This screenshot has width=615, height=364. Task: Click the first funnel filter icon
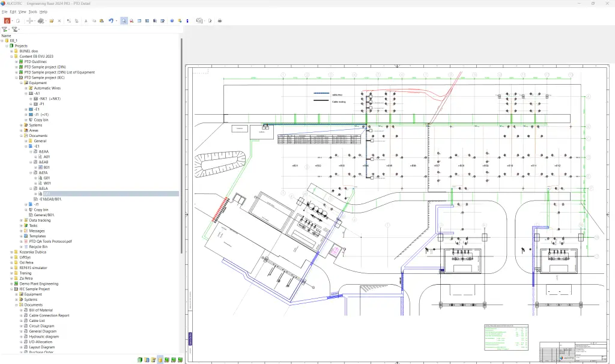pyautogui.click(x=4, y=29)
